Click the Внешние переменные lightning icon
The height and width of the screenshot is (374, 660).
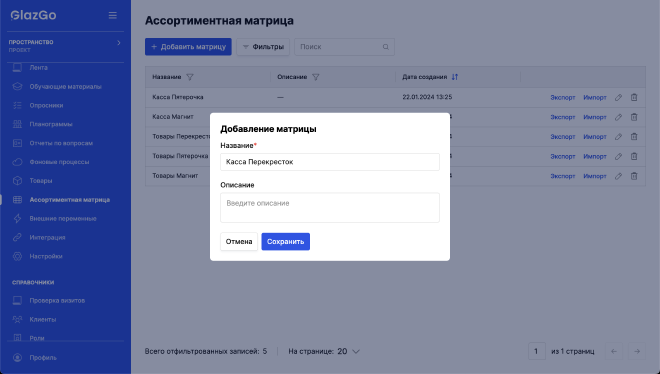click(x=17, y=219)
